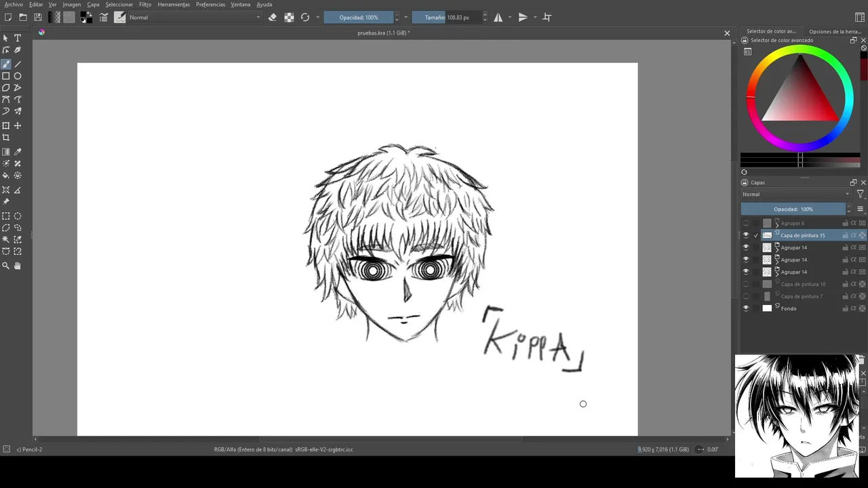Select the Contiguous Selection magic wand tool

coord(6,239)
